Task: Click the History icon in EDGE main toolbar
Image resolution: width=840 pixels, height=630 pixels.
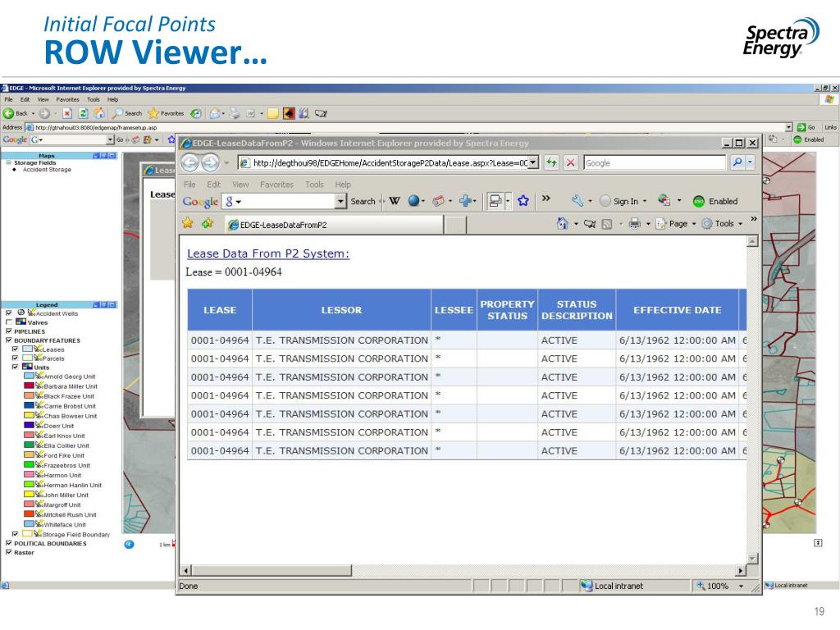Action: pos(196,113)
